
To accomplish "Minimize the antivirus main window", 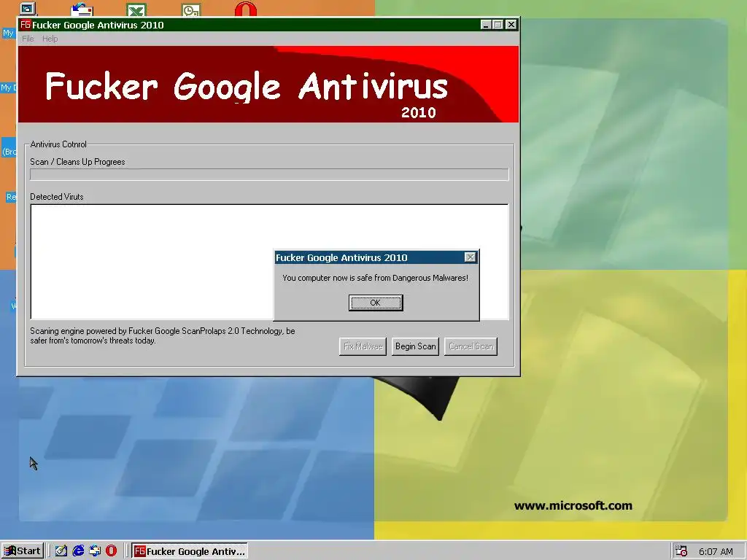I will [x=485, y=24].
